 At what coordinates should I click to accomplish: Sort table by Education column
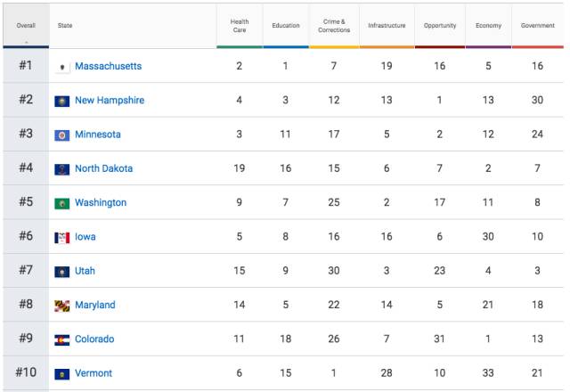(x=285, y=26)
